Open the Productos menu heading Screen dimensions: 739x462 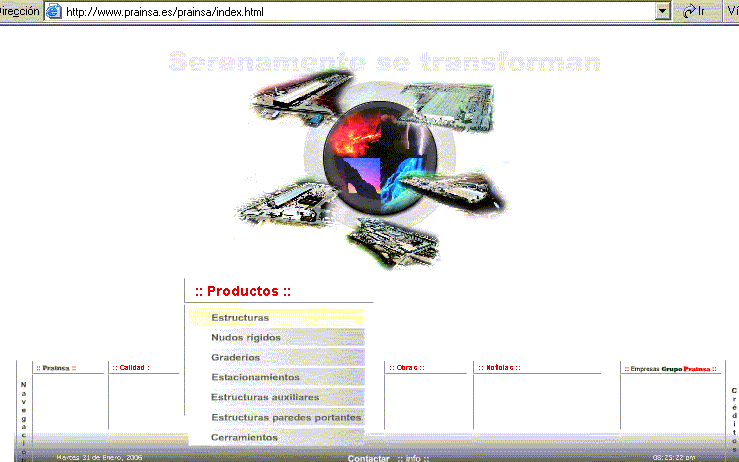(x=243, y=291)
